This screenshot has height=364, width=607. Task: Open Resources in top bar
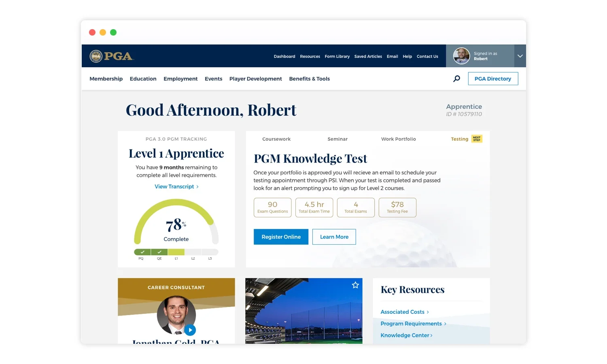310,57
